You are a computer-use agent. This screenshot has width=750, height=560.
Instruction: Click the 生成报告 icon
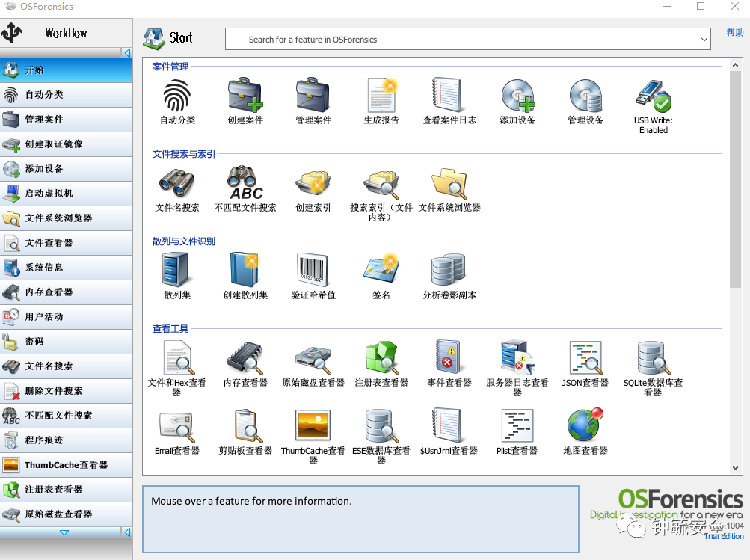click(381, 95)
